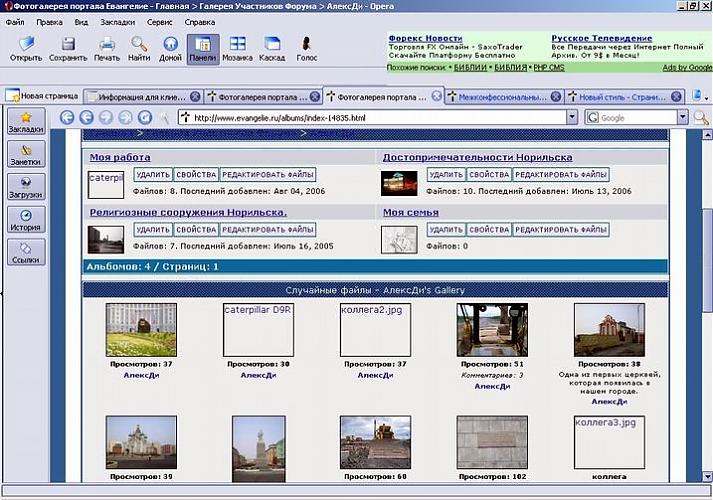Toggle the История (History) sidebar panel

coord(25,220)
